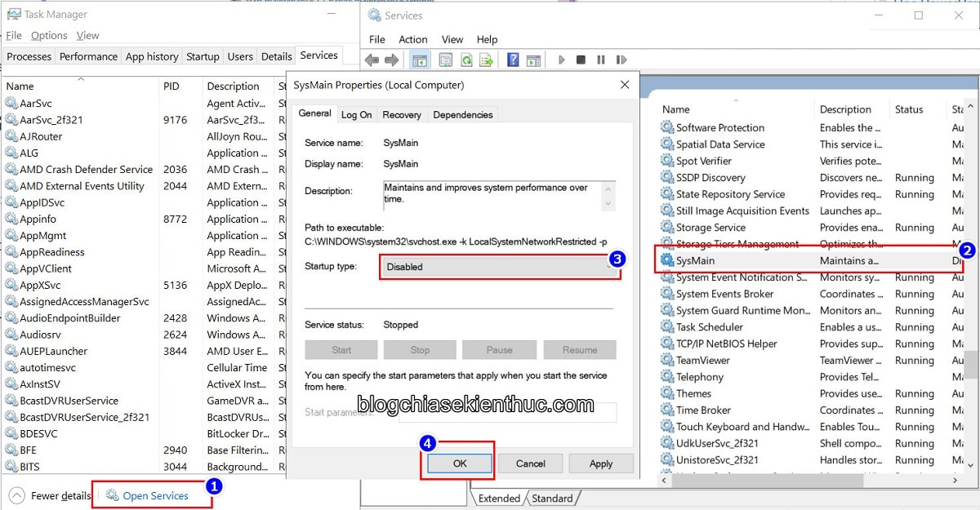
Task: Open the Startup type dropdown
Action: point(500,267)
